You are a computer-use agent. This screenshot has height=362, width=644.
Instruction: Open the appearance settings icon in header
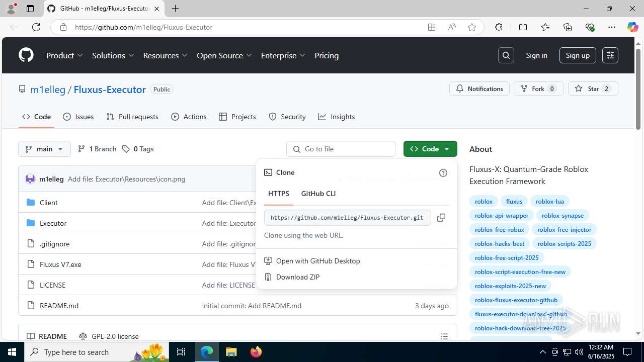(x=610, y=55)
